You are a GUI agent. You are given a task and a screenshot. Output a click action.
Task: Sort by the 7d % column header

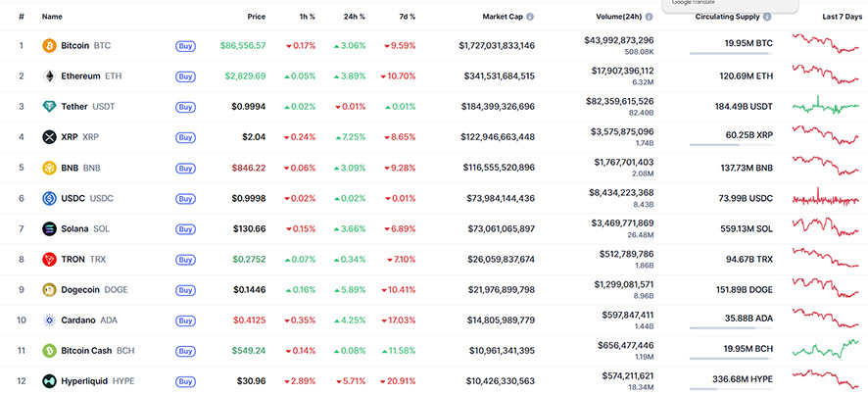[x=406, y=17]
